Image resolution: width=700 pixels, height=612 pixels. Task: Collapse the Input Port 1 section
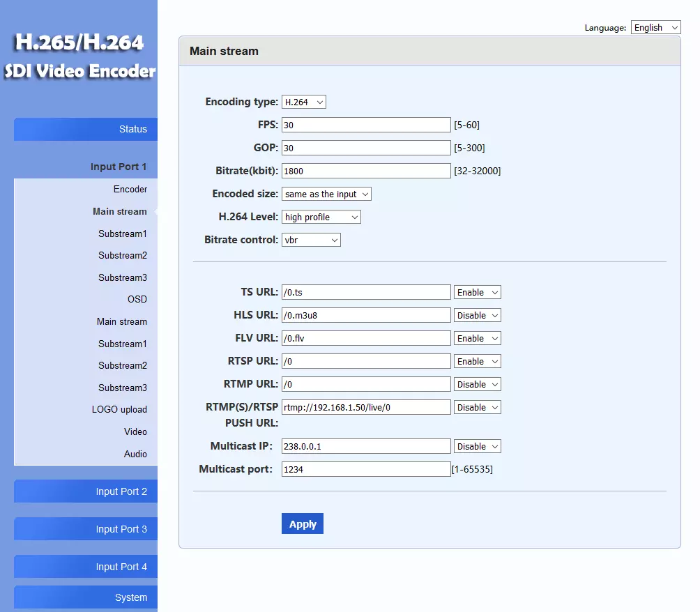coord(119,167)
